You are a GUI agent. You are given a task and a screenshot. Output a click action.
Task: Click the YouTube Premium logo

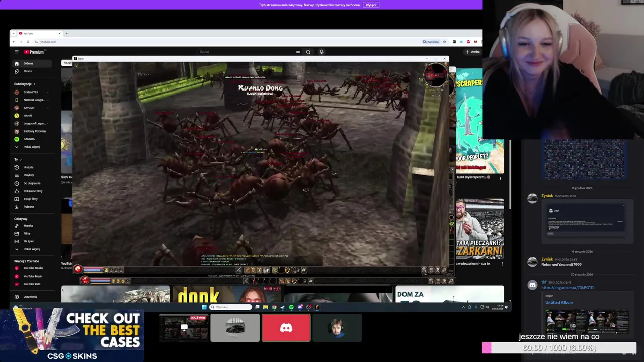click(34, 52)
